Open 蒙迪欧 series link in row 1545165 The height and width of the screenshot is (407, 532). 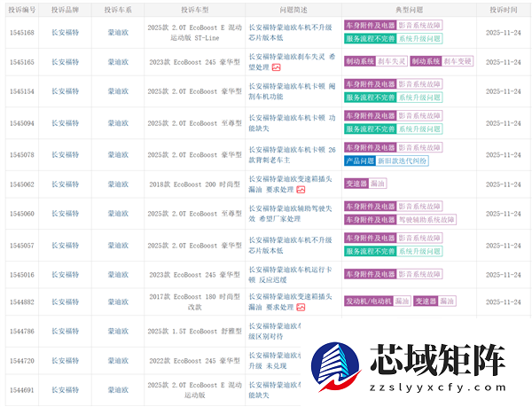tap(118, 62)
